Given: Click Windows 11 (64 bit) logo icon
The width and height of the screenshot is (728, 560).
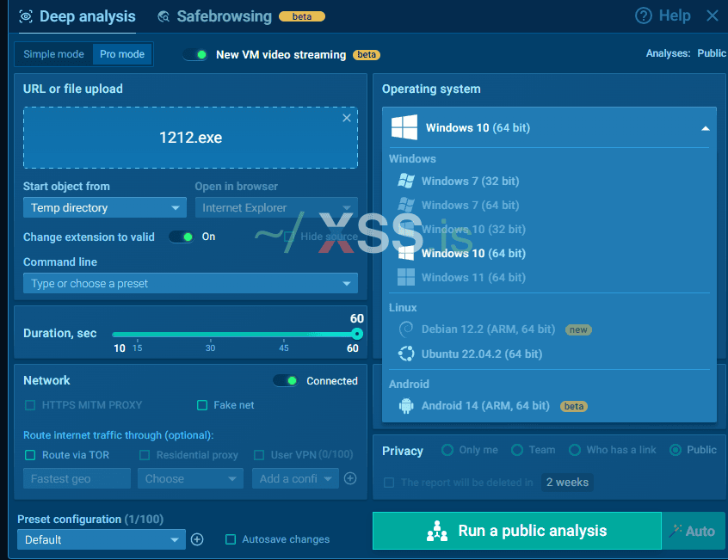Looking at the screenshot, I should tap(406, 277).
